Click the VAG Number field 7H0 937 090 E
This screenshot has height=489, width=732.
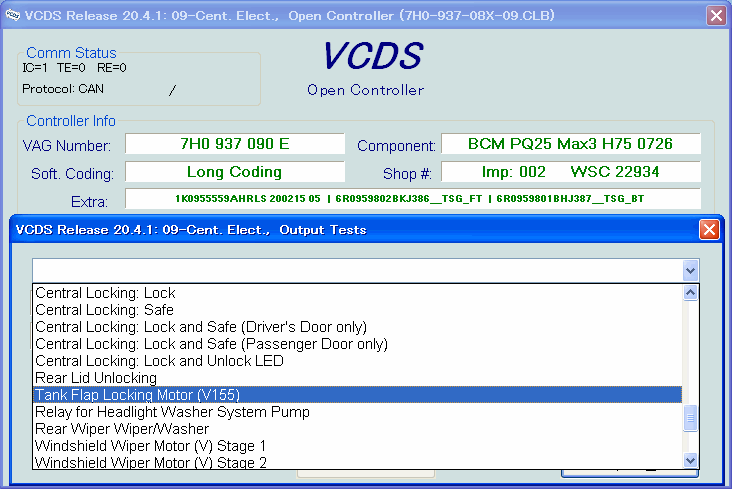235,144
